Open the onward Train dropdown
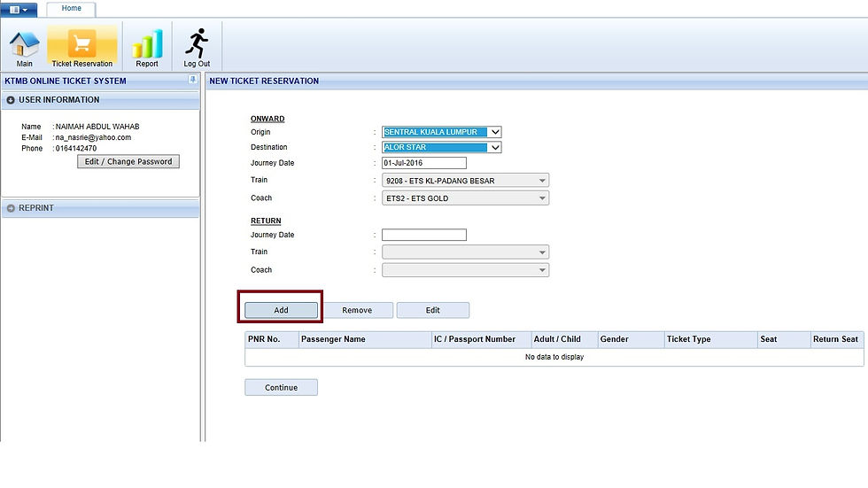Viewport: 868px width, 488px height. tap(466, 181)
